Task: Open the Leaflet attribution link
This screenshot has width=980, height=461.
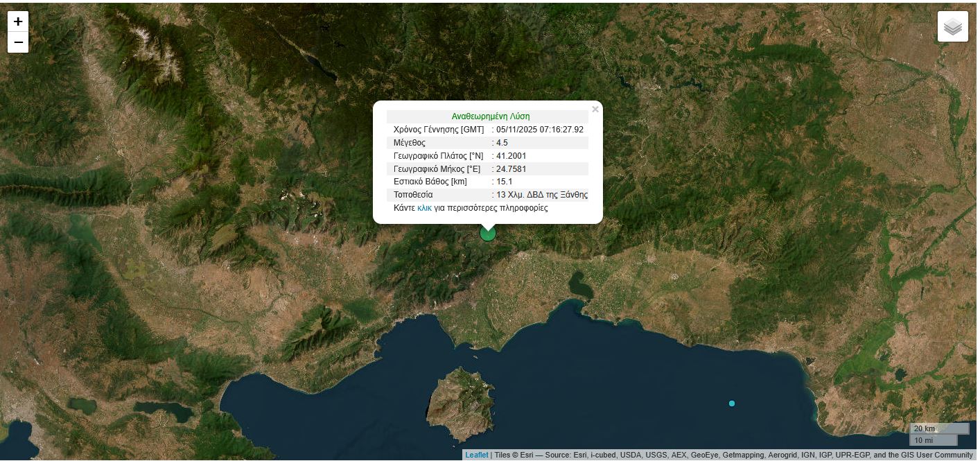Action: [476, 455]
